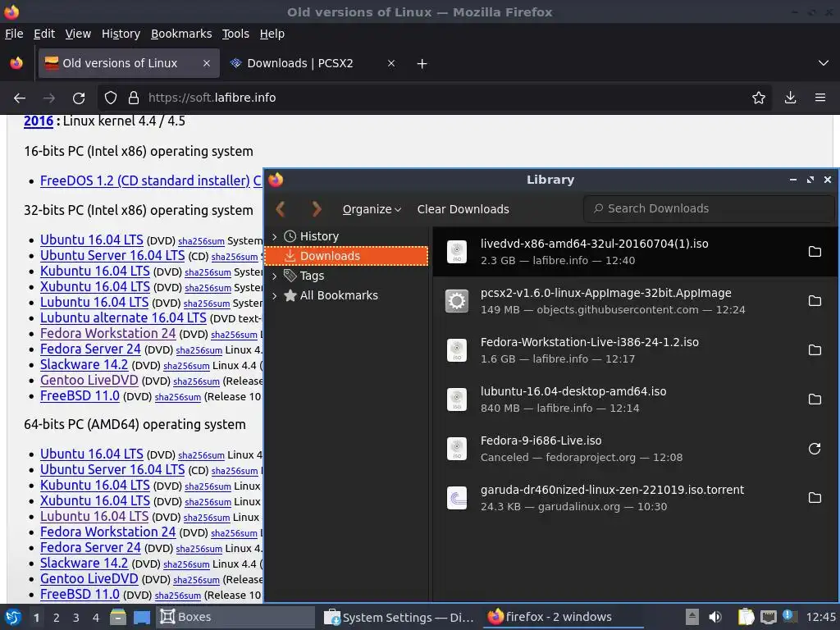Open the file manager icon in taskbar
840x630 pixels.
(118, 617)
